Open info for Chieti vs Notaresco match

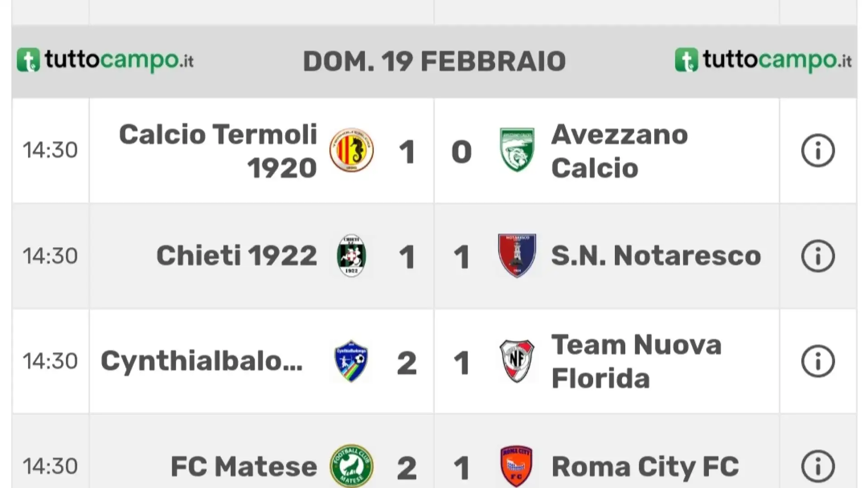(x=818, y=256)
